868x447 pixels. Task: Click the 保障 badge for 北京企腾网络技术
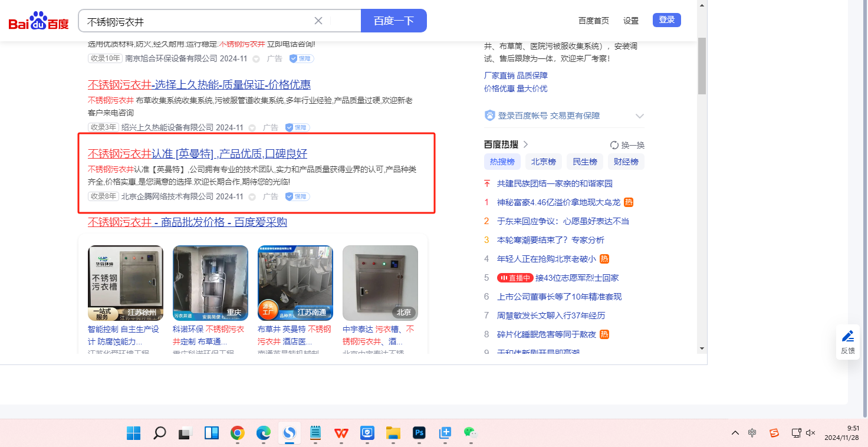[297, 196]
